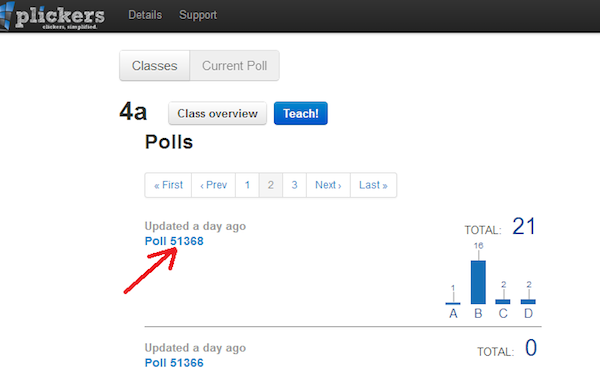
Task: Switch to the Classes tab
Action: click(x=155, y=65)
